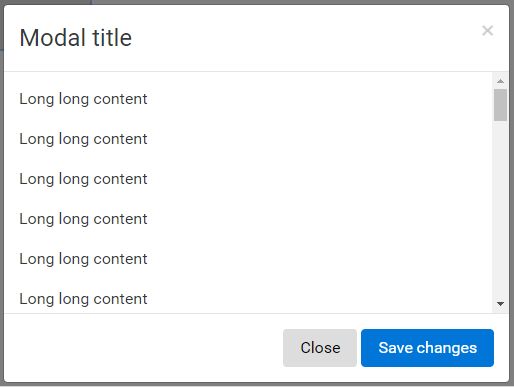The height and width of the screenshot is (387, 514).
Task: Click the gray Close button
Action: click(320, 348)
